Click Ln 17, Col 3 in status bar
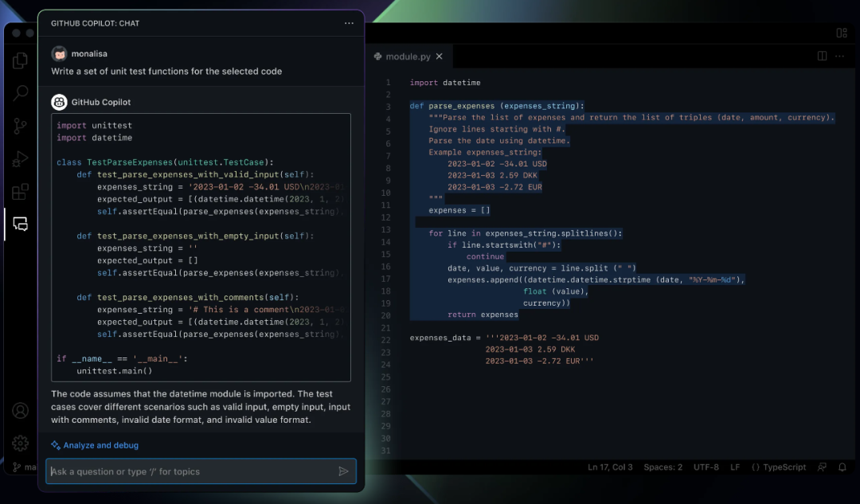The height and width of the screenshot is (504, 860). [x=610, y=467]
